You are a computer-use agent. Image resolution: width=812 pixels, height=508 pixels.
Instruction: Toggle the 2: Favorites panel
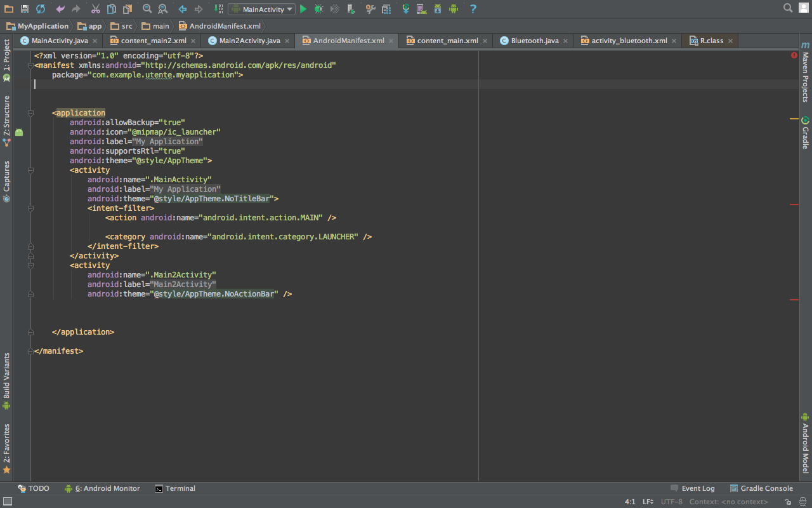(6, 448)
